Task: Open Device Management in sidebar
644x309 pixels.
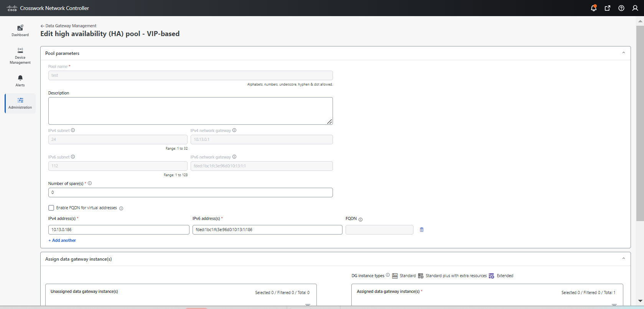Action: 20,56
